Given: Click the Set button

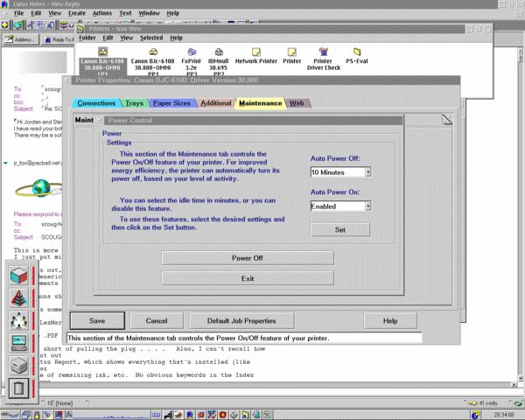Looking at the screenshot, I should pos(340,230).
